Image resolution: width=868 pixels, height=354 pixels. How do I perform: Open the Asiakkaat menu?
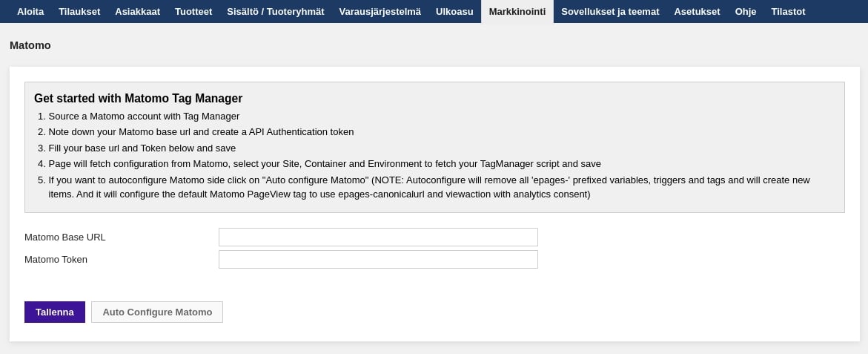[x=137, y=11]
